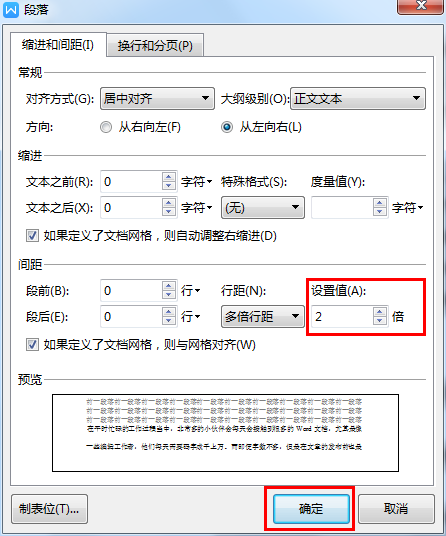Decrease 文本之后 indent with down arrow
This screenshot has width=446, height=536.
tap(169, 212)
